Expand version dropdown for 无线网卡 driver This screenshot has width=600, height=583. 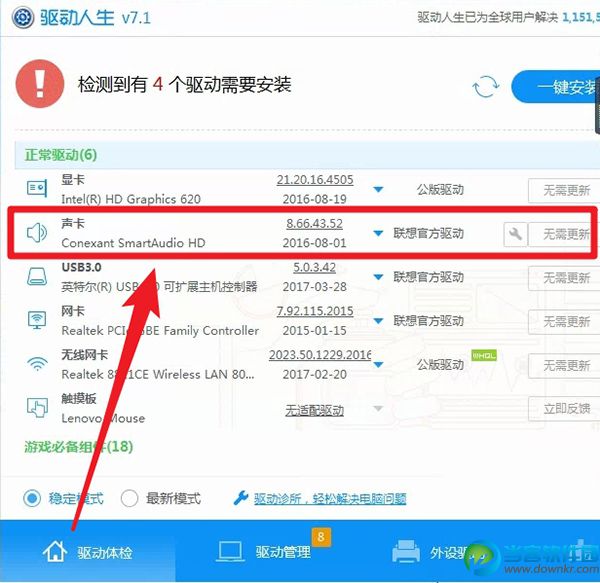(378, 365)
